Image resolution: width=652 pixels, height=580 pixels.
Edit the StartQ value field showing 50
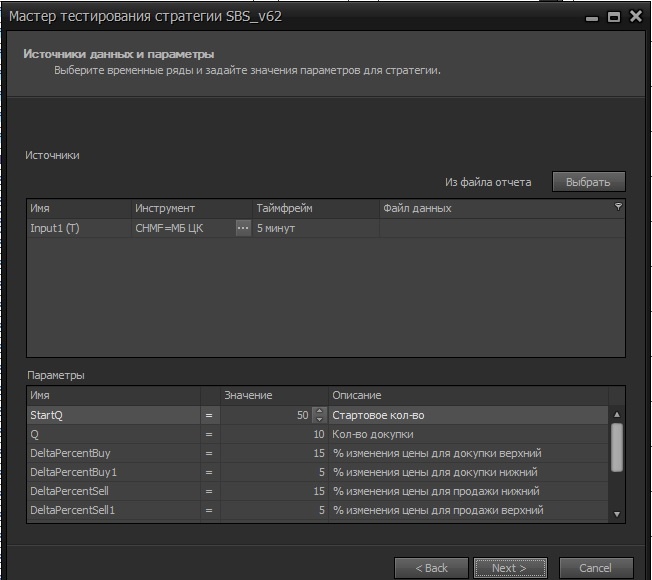pyautogui.click(x=266, y=415)
